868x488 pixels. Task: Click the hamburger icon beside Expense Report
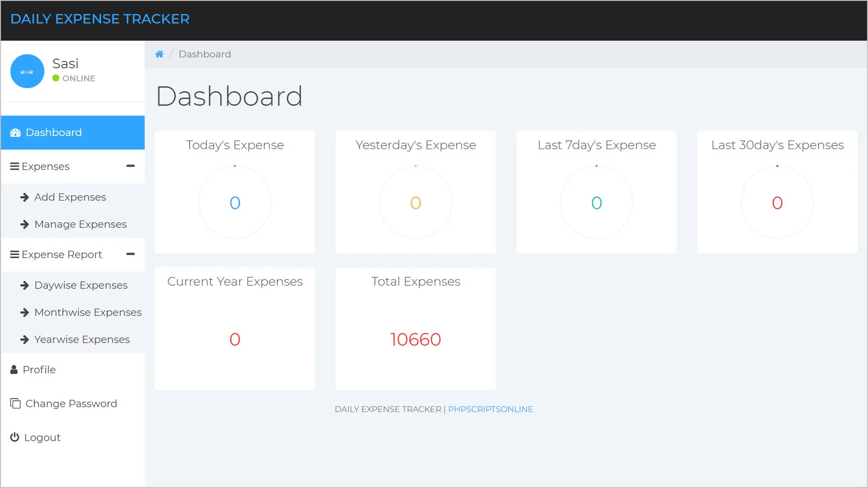pos(15,254)
